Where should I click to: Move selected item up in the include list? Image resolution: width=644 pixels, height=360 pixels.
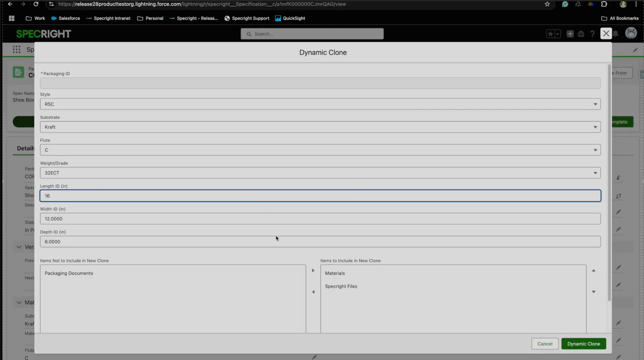(x=594, y=270)
